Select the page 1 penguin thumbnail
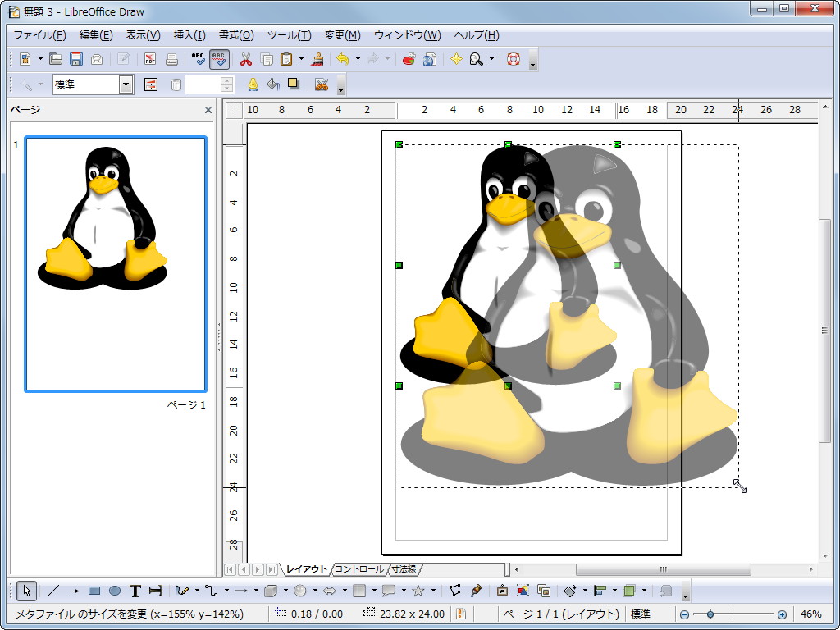840x630 pixels. (x=116, y=263)
